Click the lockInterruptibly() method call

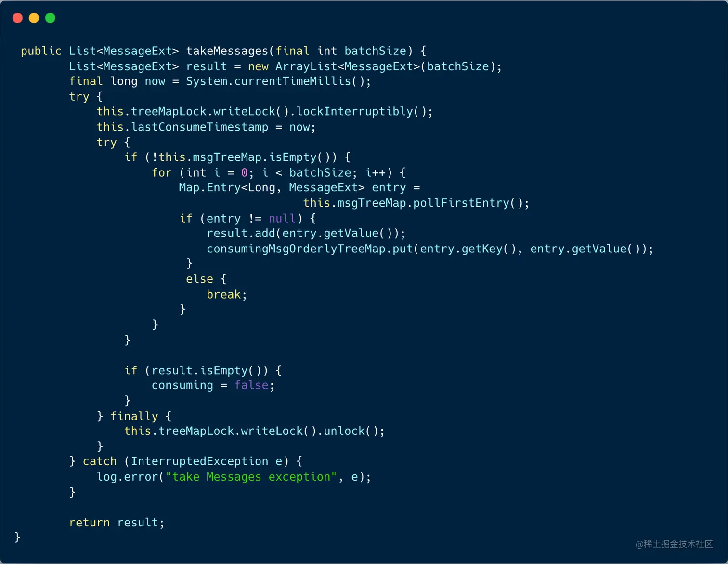coord(364,112)
